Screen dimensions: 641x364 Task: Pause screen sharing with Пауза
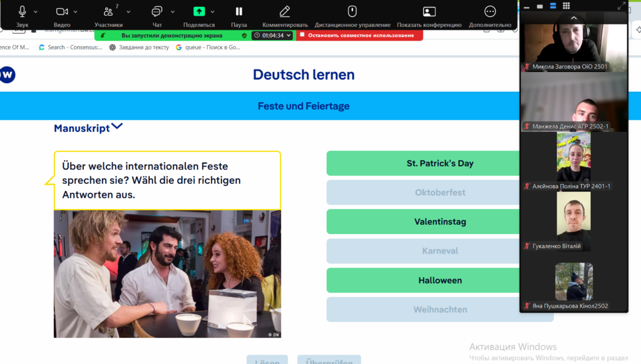pos(238,11)
